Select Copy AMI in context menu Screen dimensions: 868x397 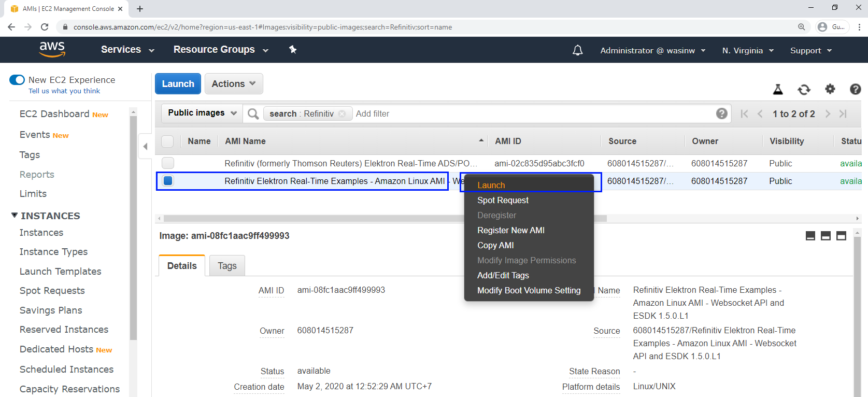point(495,245)
